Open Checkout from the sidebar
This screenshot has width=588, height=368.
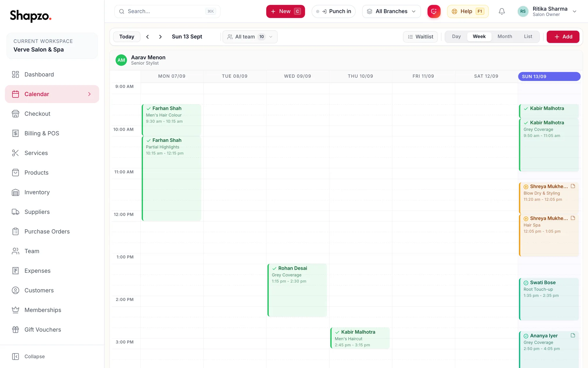52,114
